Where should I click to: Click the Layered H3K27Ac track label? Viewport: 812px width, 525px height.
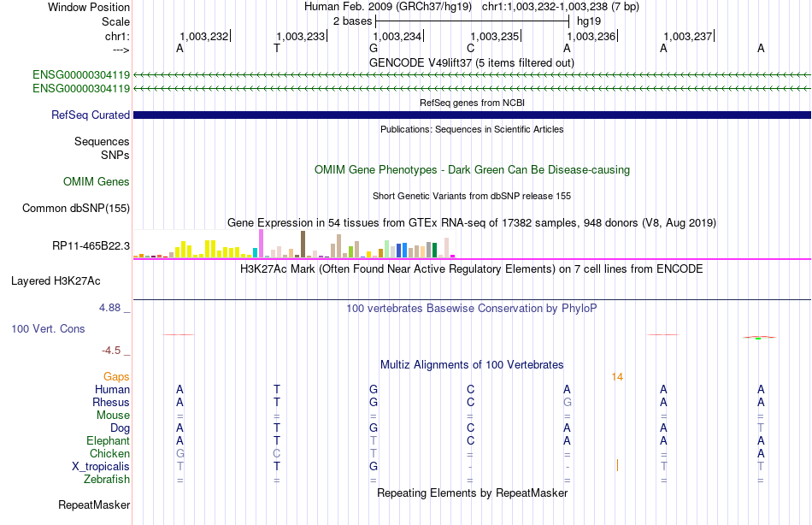56,281
